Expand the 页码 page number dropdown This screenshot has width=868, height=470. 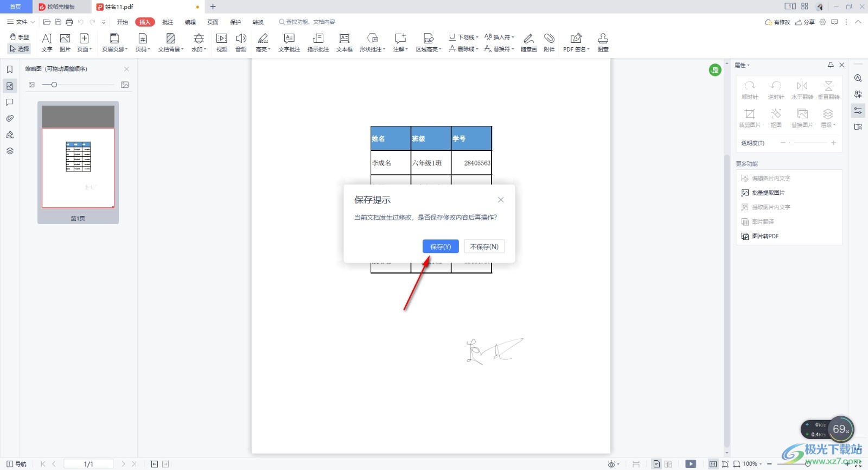click(143, 42)
